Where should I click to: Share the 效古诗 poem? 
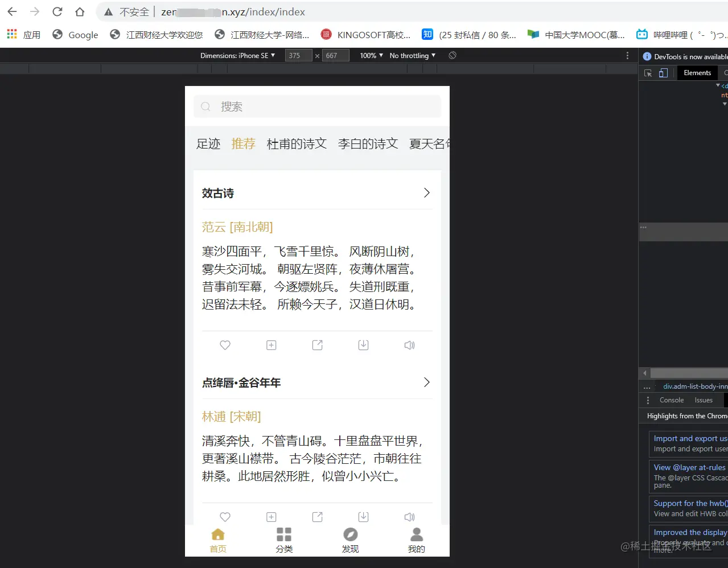(318, 345)
